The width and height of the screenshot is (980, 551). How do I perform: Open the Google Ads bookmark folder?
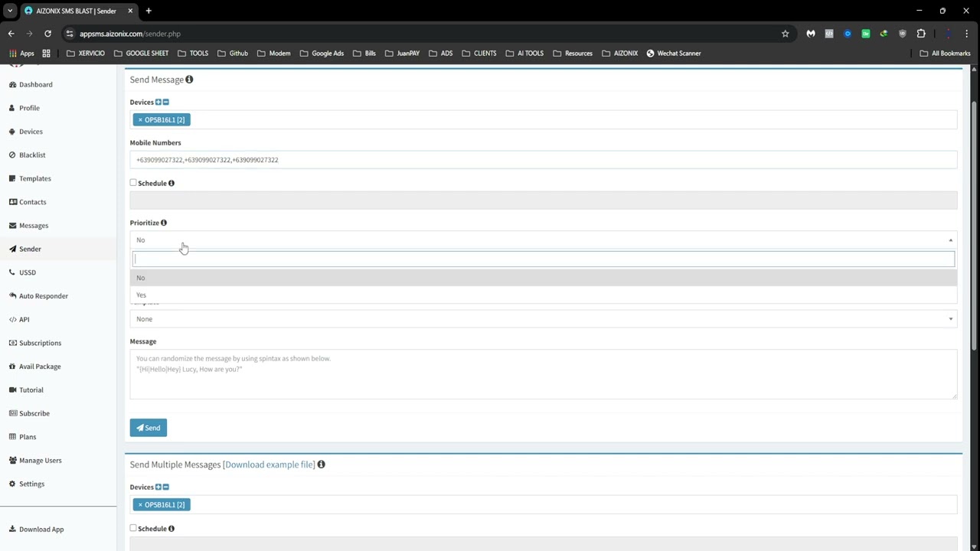click(322, 54)
